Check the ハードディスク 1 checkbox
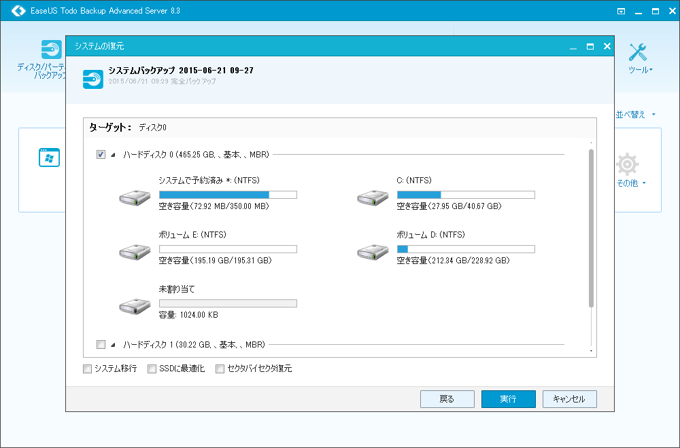Screen dimensions: 680x448 click(x=101, y=344)
